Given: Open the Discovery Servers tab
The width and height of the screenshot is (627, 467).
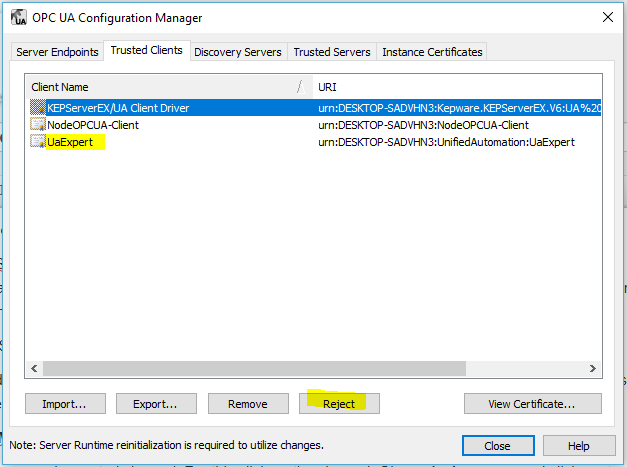Looking at the screenshot, I should click(238, 52).
